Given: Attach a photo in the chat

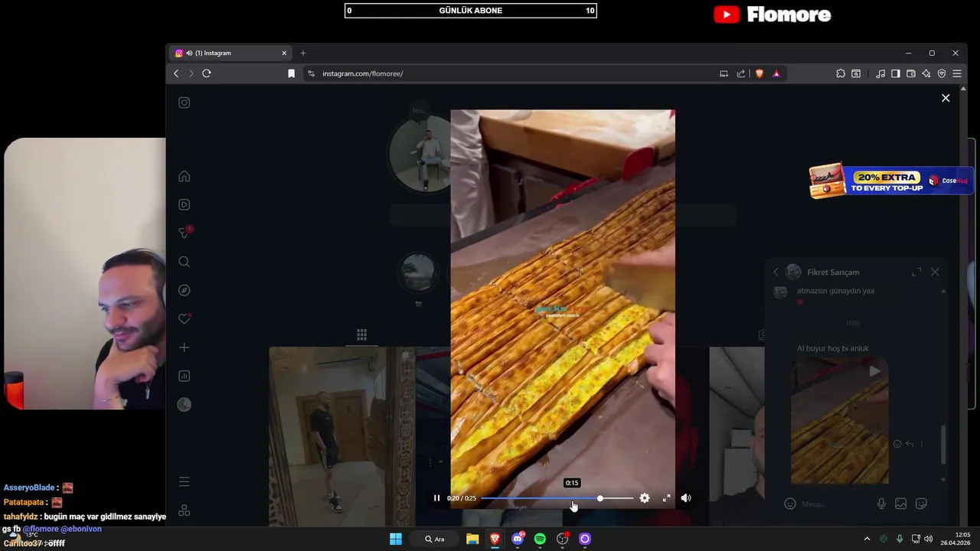Looking at the screenshot, I should [x=901, y=504].
